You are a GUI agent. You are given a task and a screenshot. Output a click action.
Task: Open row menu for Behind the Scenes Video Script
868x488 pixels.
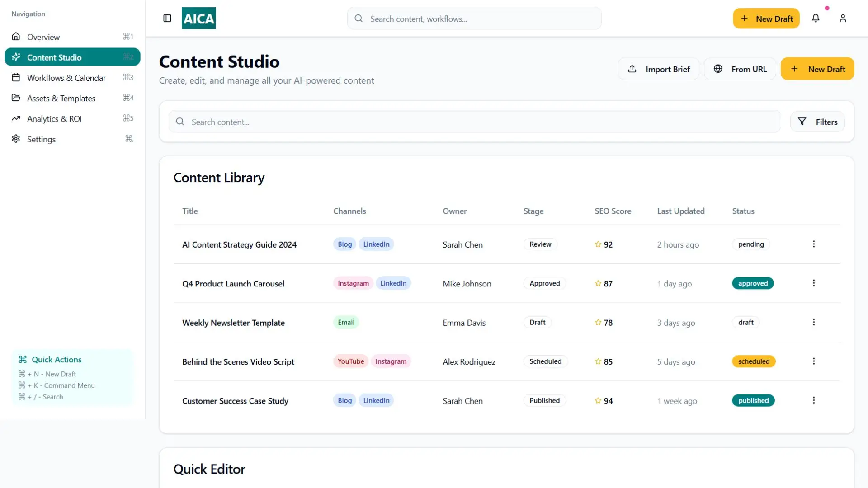coord(814,361)
